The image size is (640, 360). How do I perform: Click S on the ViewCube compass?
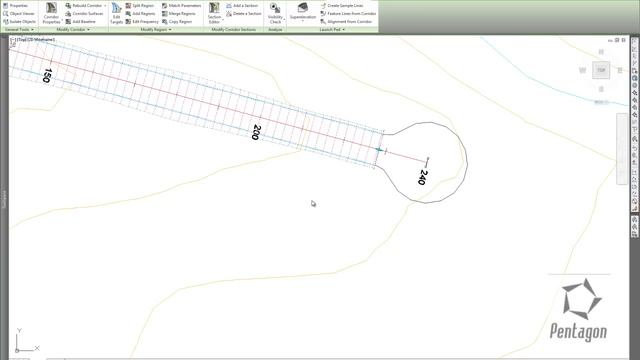[601, 89]
